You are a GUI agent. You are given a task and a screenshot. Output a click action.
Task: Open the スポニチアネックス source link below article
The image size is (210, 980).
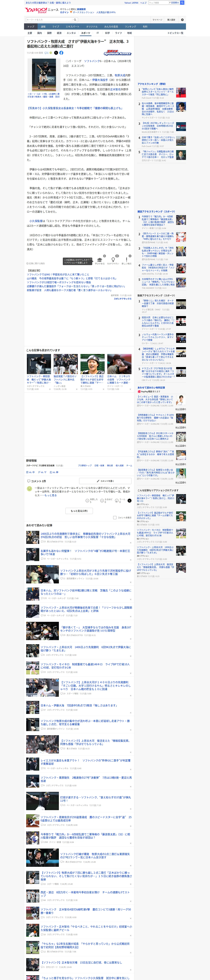[x=123, y=299]
